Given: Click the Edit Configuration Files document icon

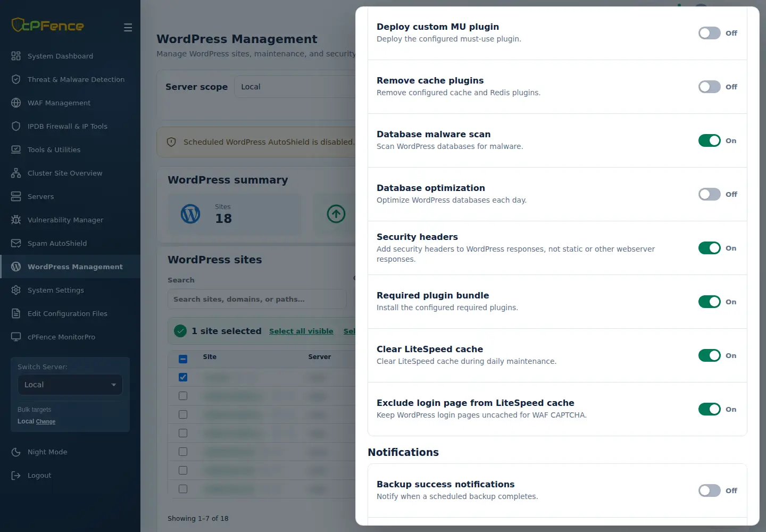Looking at the screenshot, I should pos(16,313).
